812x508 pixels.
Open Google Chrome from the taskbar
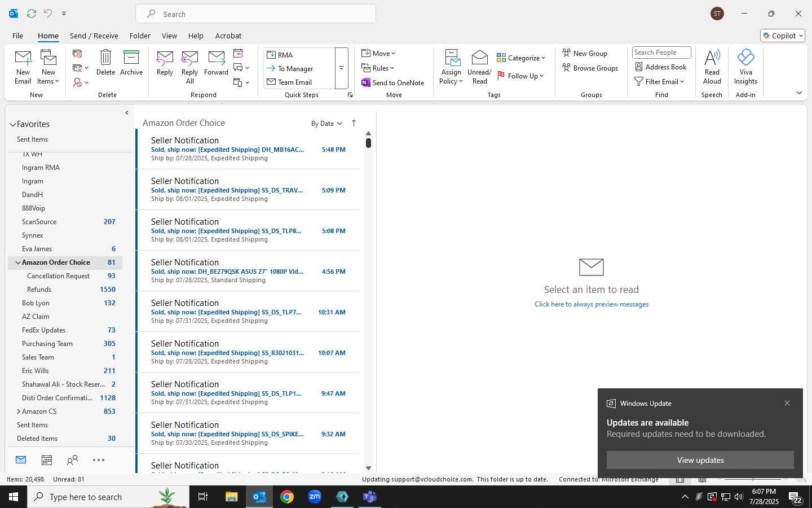tap(287, 497)
